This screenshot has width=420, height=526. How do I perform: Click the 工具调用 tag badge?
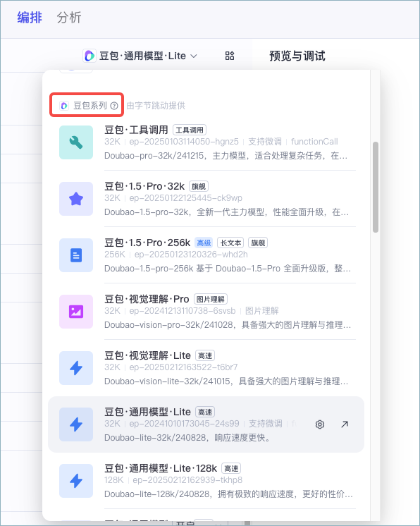[x=190, y=130]
